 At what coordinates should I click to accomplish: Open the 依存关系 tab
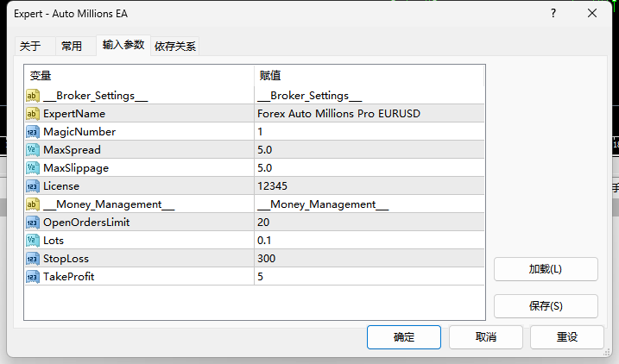[x=175, y=46]
